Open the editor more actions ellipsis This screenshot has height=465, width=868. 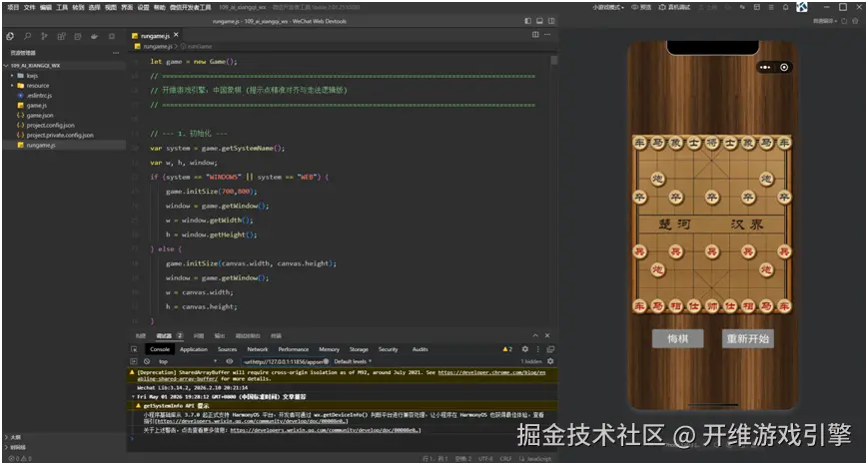(547, 35)
